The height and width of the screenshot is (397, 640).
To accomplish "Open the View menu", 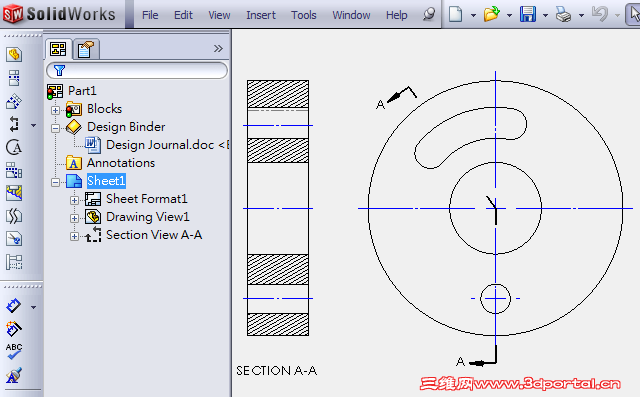I will point(219,15).
